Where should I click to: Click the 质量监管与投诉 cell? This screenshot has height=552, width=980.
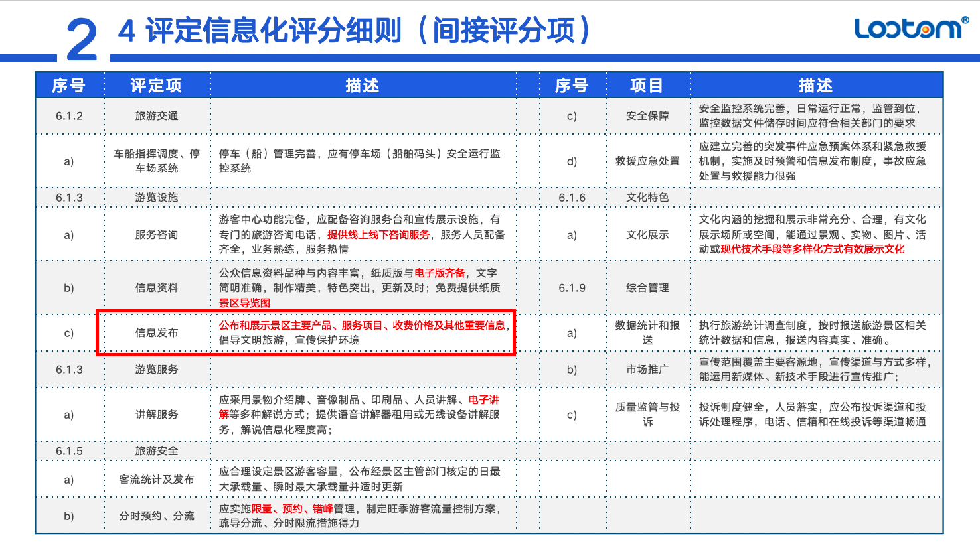(x=647, y=415)
